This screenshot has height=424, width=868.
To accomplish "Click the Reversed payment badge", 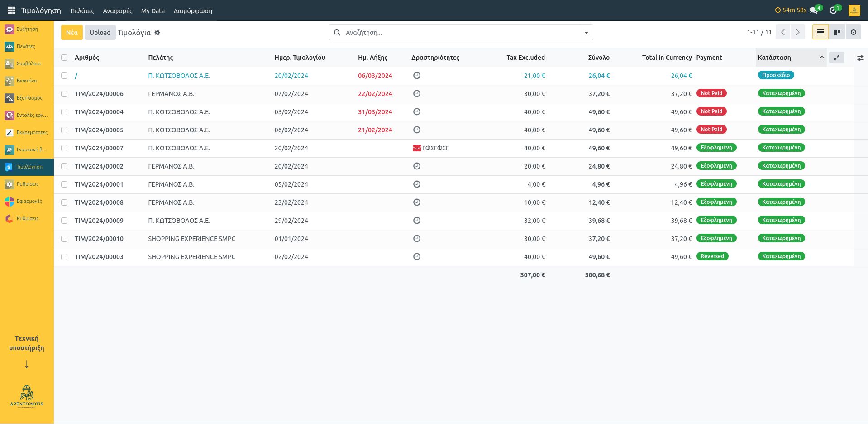I will pos(712,256).
